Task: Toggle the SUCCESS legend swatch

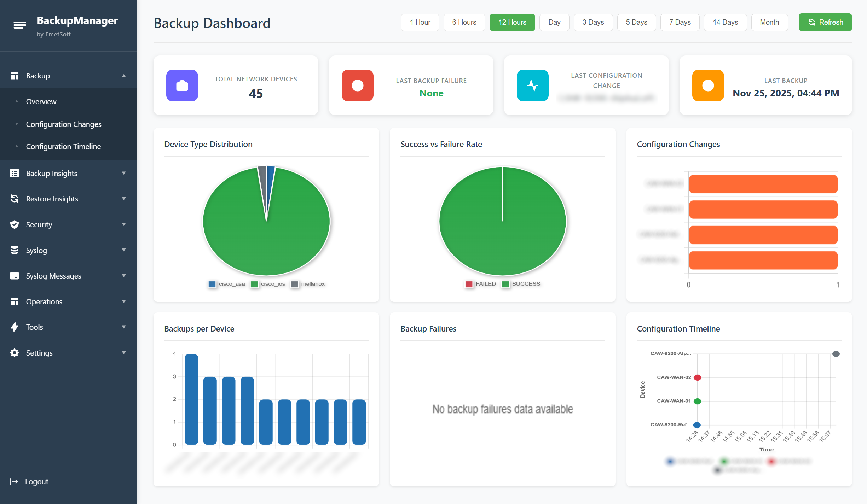Action: (x=505, y=284)
